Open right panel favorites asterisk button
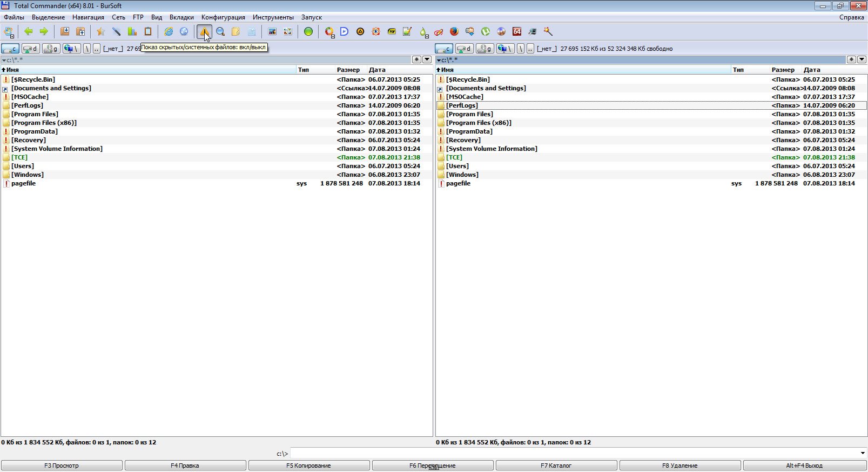868x472 pixels. (x=852, y=59)
